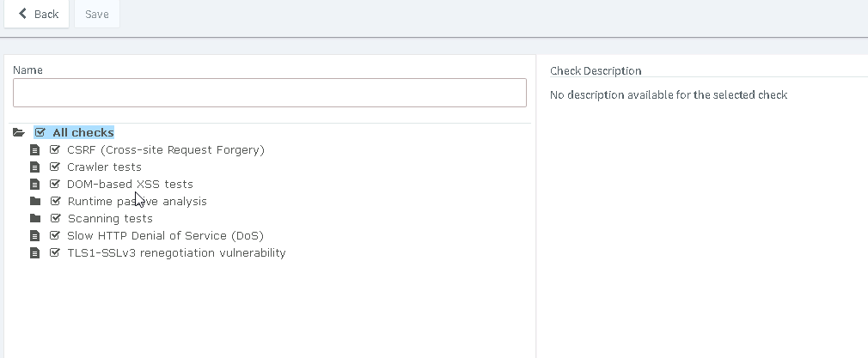Click document icon beside DOM-based XSS tests
The height and width of the screenshot is (358, 868).
35,185
